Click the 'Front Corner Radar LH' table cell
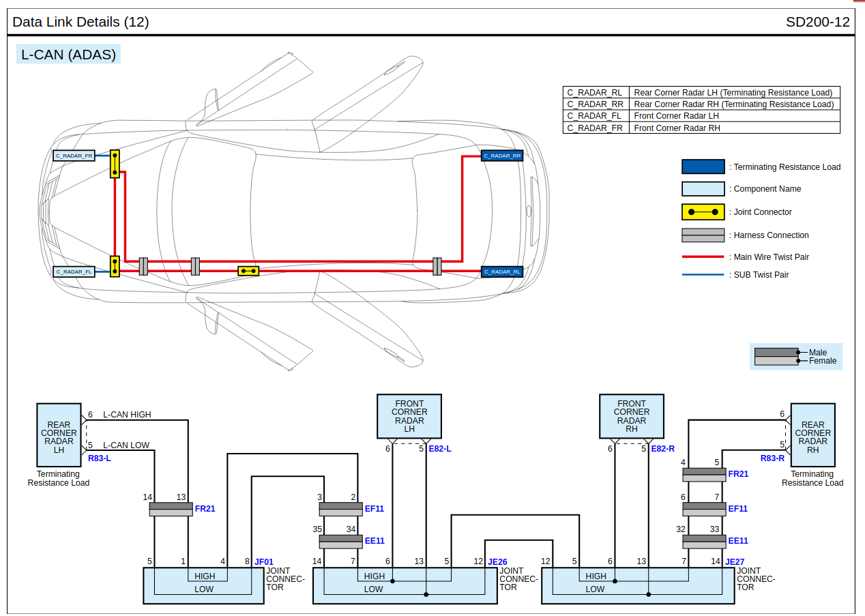 (x=734, y=116)
